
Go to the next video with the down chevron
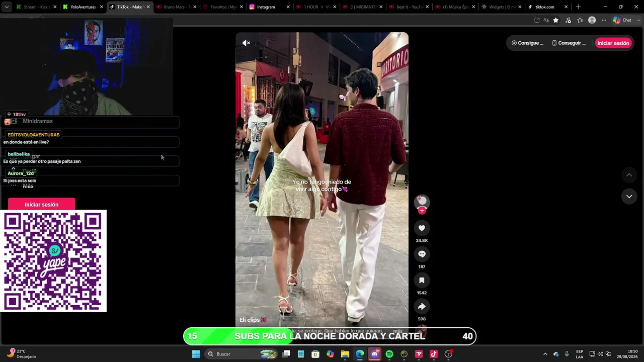click(629, 197)
